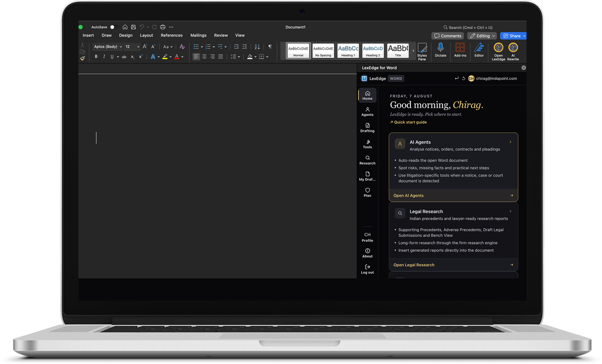Click the Search (Cmd + Ctrl + U) field
This screenshot has width=602, height=364.
point(468,28)
